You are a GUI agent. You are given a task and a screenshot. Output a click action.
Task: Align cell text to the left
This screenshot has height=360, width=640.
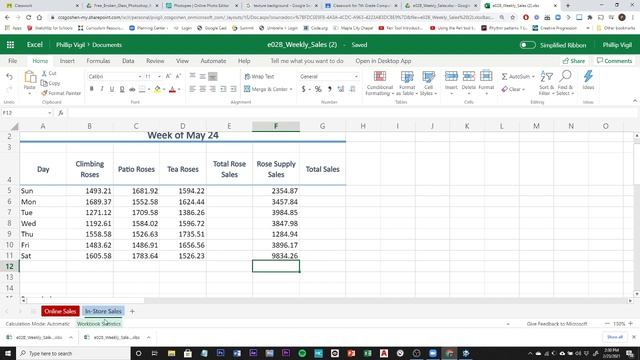[192, 89]
